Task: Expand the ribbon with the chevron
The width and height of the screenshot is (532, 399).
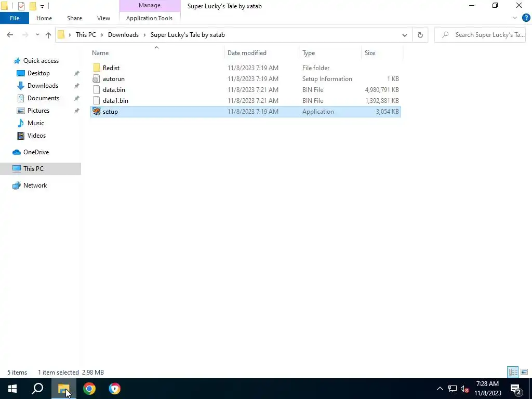Action: click(x=514, y=18)
